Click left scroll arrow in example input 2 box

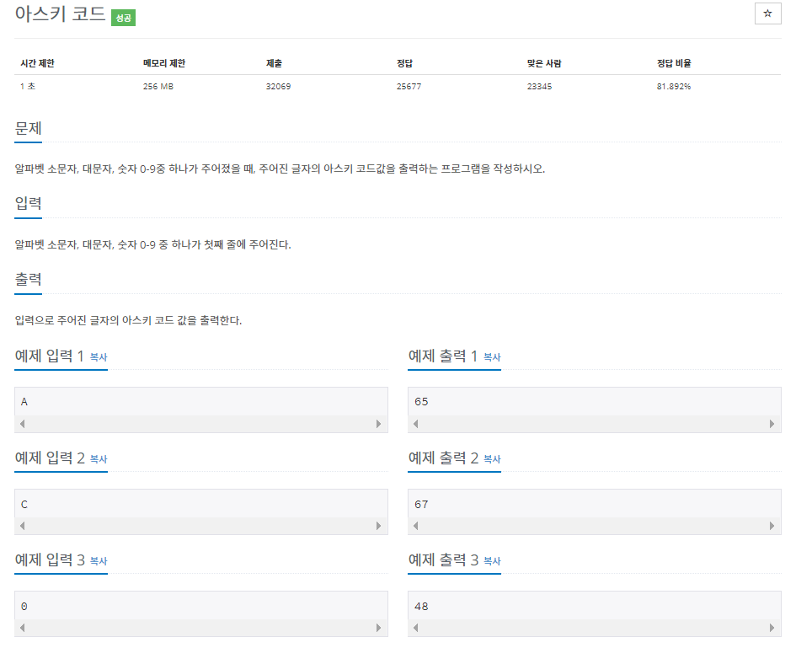coord(22,526)
